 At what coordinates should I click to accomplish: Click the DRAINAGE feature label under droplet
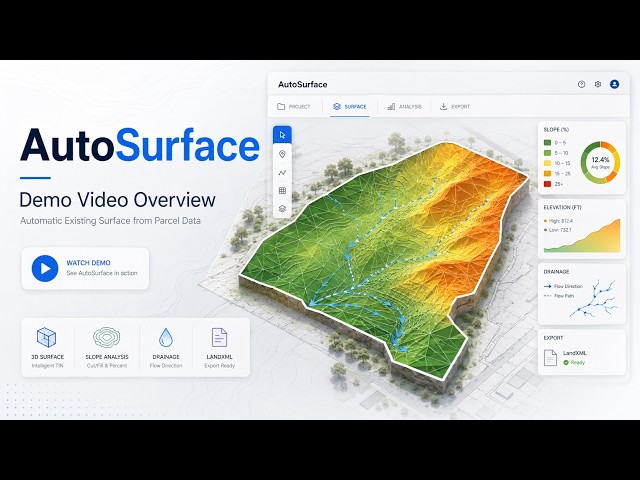(x=166, y=357)
